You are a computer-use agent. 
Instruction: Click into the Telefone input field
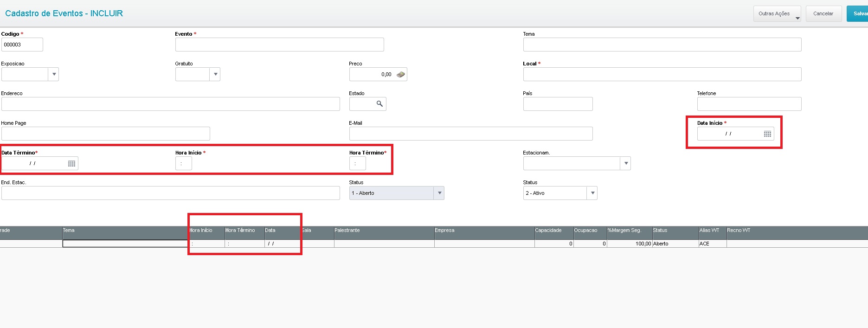point(749,104)
